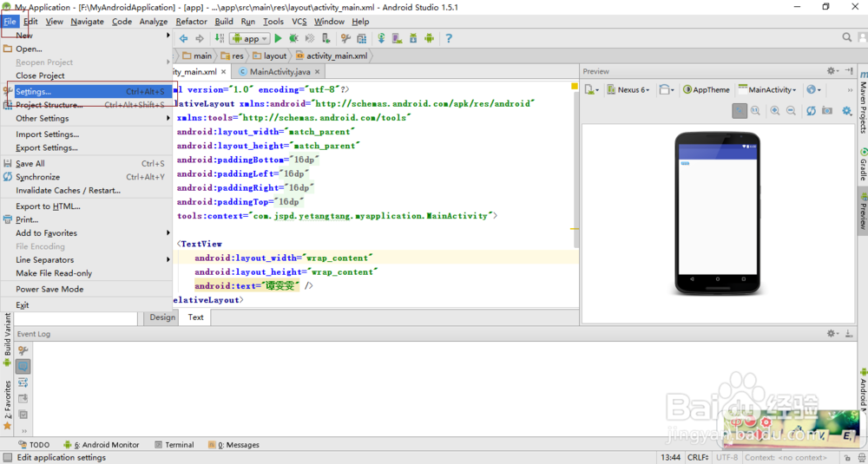Click Attach debugger to Android process icon
Screen dimensions: 868x464
[326, 39]
